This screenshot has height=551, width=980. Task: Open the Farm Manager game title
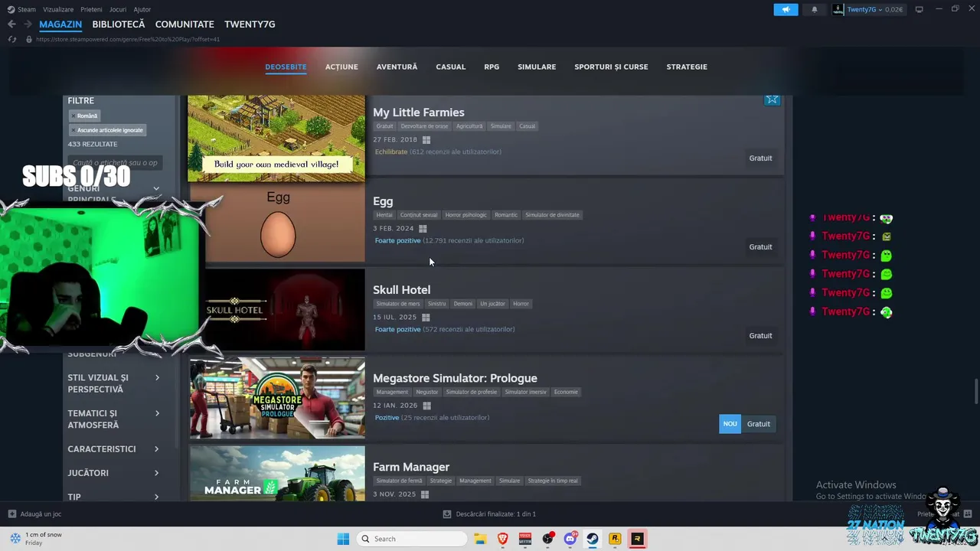[x=411, y=467]
